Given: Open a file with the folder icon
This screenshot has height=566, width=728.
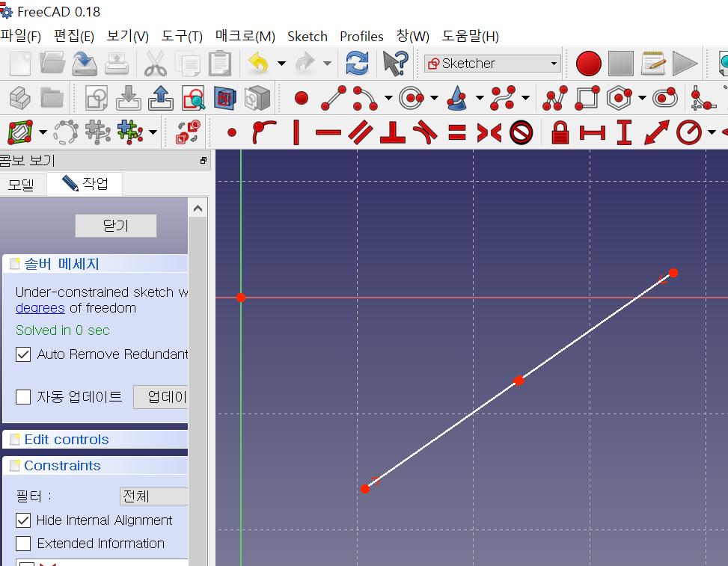Looking at the screenshot, I should pyautogui.click(x=52, y=63).
